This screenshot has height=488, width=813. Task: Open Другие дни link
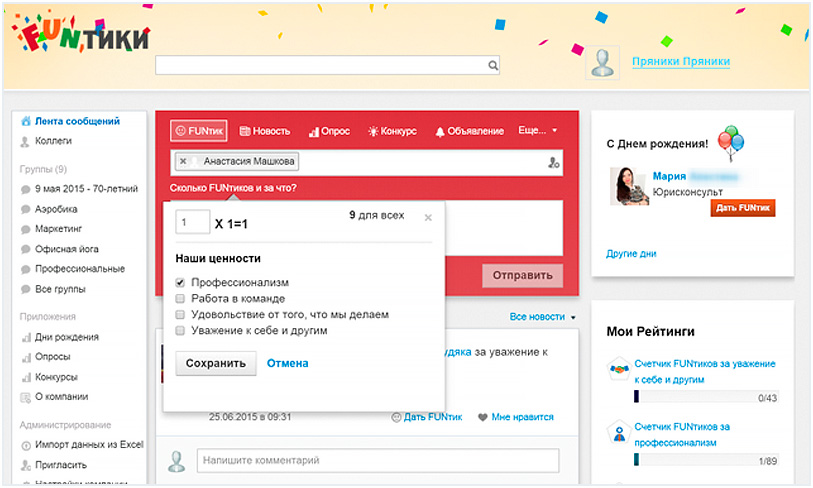(x=631, y=254)
